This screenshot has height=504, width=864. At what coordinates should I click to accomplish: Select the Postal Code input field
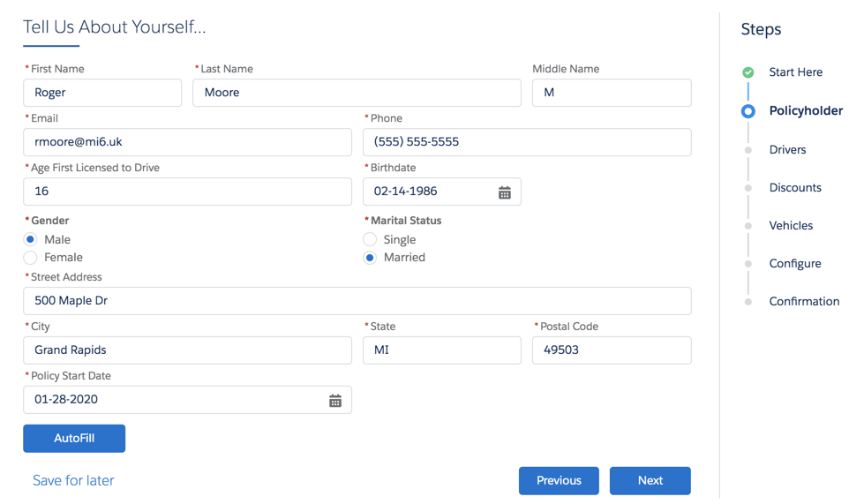point(612,350)
